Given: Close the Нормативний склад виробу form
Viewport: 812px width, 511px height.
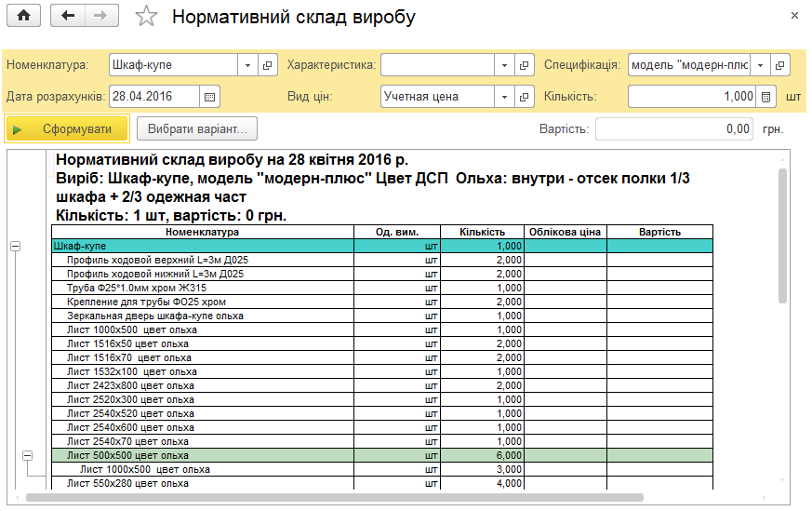Looking at the screenshot, I should tap(794, 16).
